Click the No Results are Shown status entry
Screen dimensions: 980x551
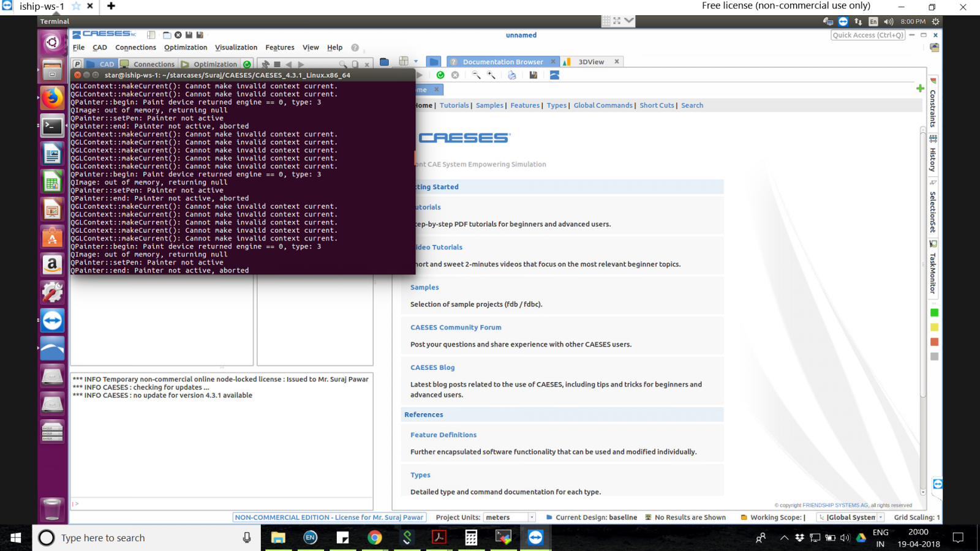click(685, 517)
